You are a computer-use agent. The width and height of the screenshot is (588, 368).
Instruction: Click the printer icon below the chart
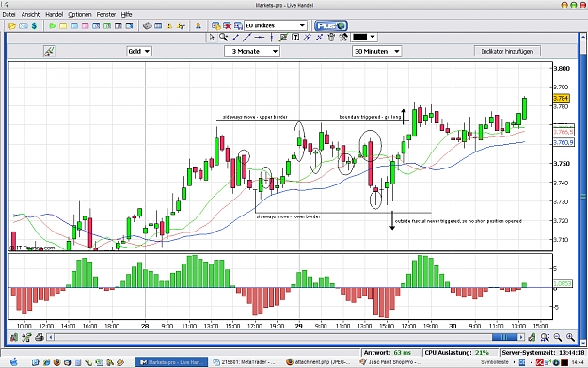coord(39,337)
